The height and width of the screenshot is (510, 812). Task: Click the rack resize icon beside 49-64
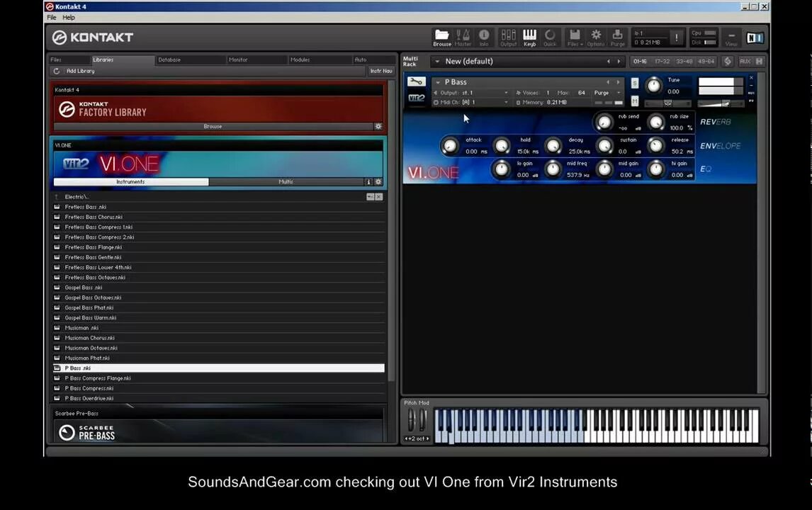pyautogui.click(x=727, y=61)
